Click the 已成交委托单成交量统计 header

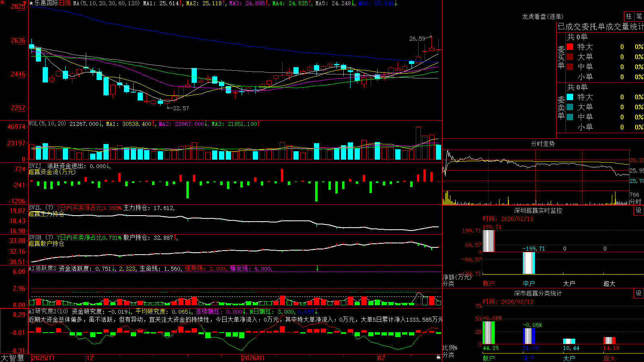601,27
